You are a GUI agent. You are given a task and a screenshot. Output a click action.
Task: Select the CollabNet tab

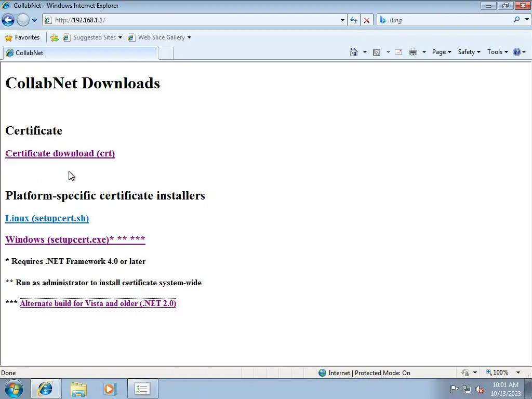click(81, 53)
